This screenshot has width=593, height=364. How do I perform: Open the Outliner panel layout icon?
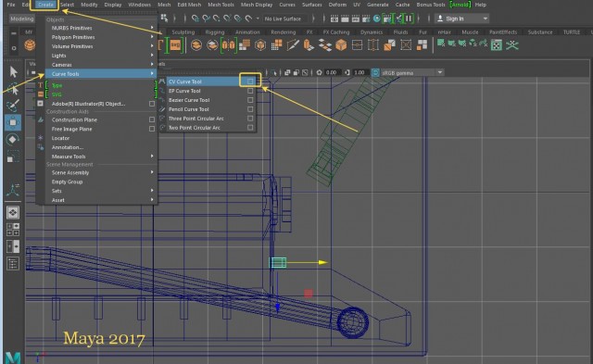pos(13,263)
